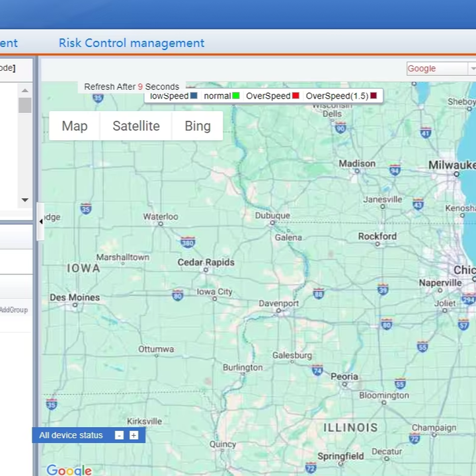Click the AddGroup link
This screenshot has width=476, height=476.
tap(13, 310)
